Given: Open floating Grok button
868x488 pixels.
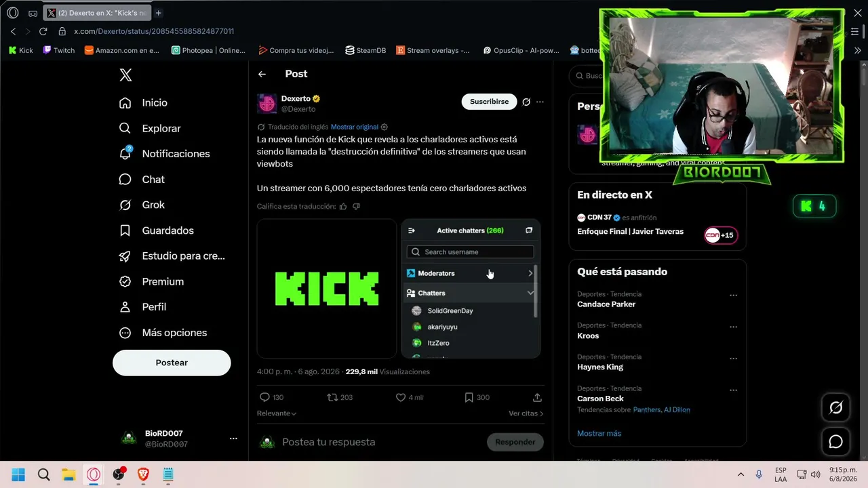Looking at the screenshot, I should tap(835, 407).
